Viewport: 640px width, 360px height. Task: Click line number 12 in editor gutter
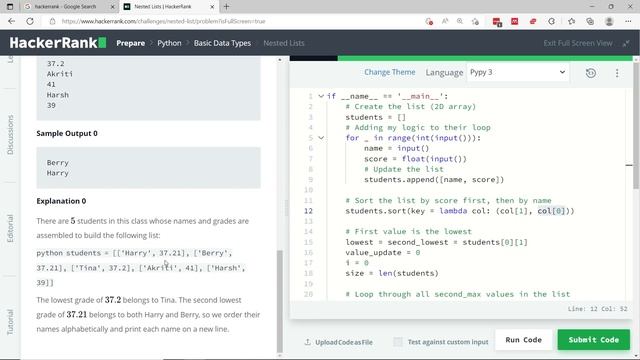coord(308,211)
